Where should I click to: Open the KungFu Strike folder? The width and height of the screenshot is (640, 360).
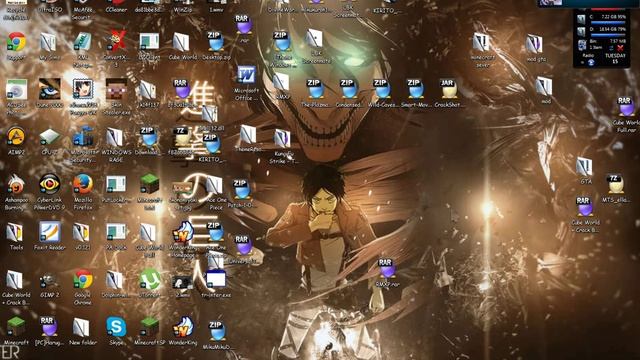[281, 139]
